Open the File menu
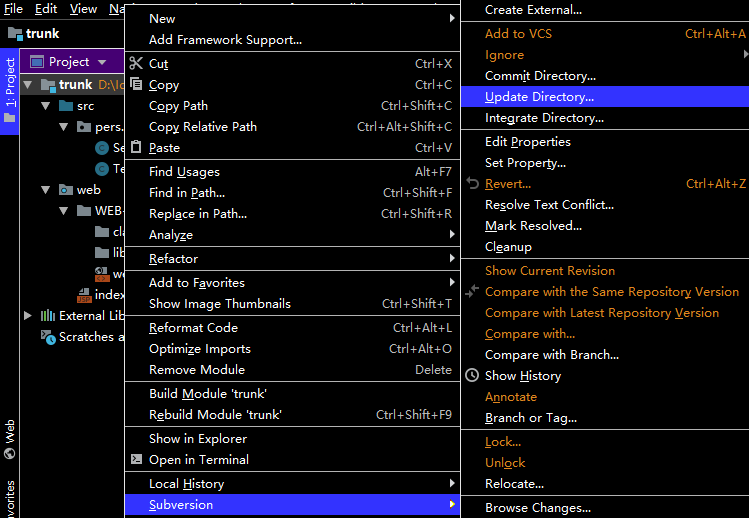 click(x=13, y=9)
